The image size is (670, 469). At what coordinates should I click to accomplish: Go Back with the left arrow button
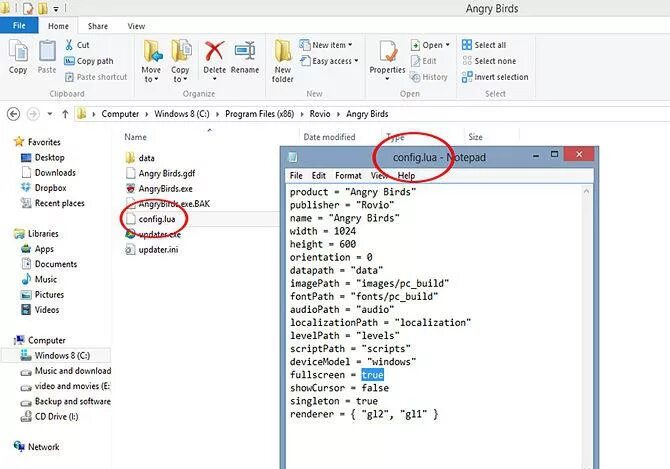[14, 114]
